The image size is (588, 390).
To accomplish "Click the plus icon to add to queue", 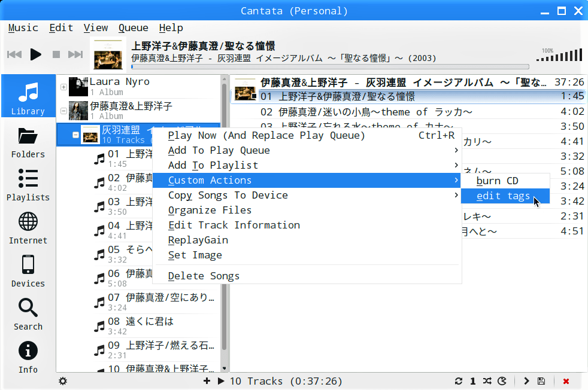I will point(207,381).
